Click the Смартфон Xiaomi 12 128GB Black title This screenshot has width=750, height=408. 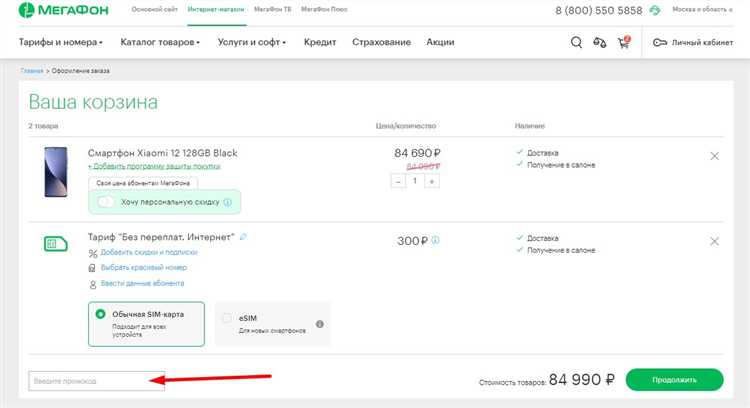tap(163, 153)
